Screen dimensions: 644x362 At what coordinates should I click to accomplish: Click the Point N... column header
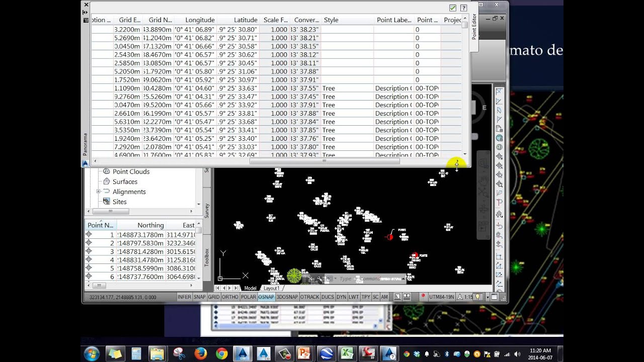(x=101, y=225)
